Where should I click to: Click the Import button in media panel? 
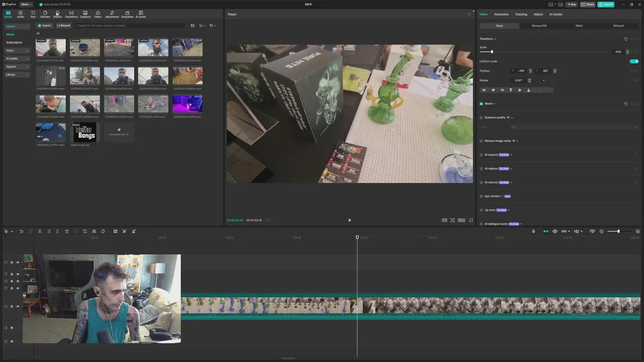click(45, 26)
